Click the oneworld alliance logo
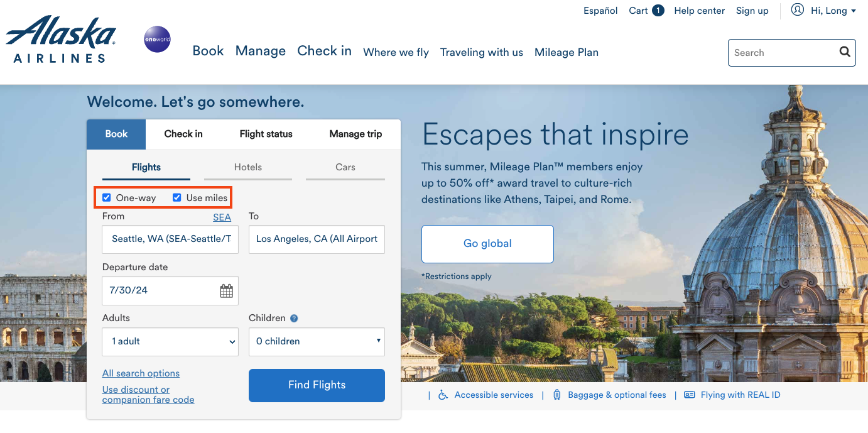 tap(156, 39)
